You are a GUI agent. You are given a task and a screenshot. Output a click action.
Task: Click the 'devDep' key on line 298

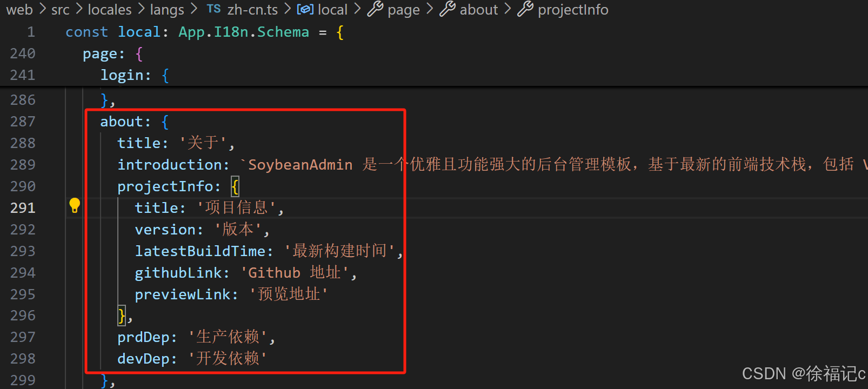point(143,359)
